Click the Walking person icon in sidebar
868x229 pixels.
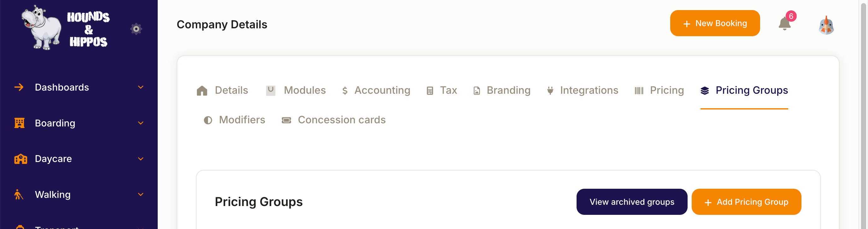coord(19,194)
